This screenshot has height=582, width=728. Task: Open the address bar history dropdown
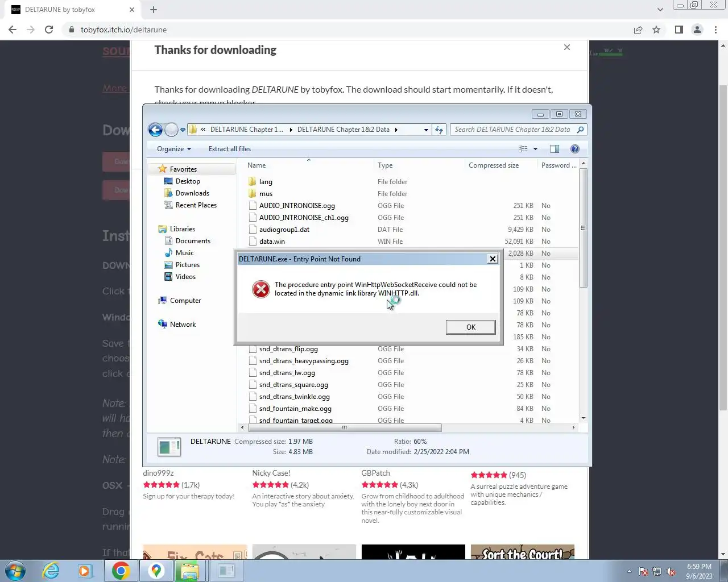pyautogui.click(x=426, y=130)
